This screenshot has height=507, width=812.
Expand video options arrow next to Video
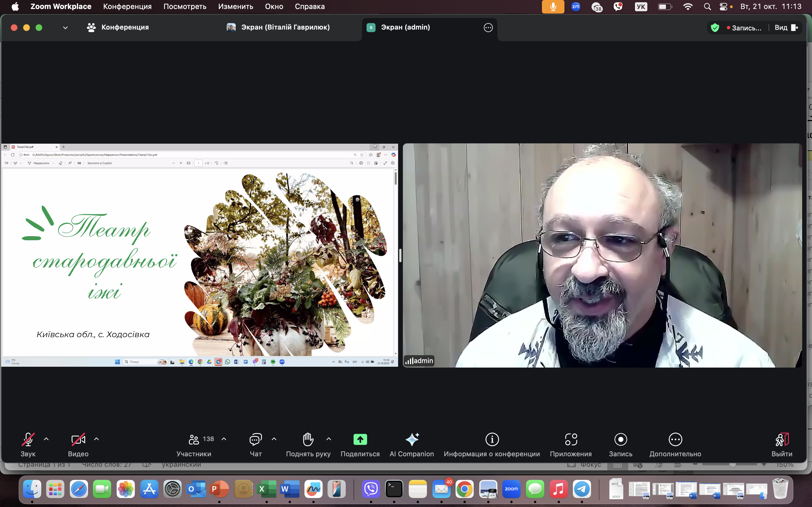(96, 439)
